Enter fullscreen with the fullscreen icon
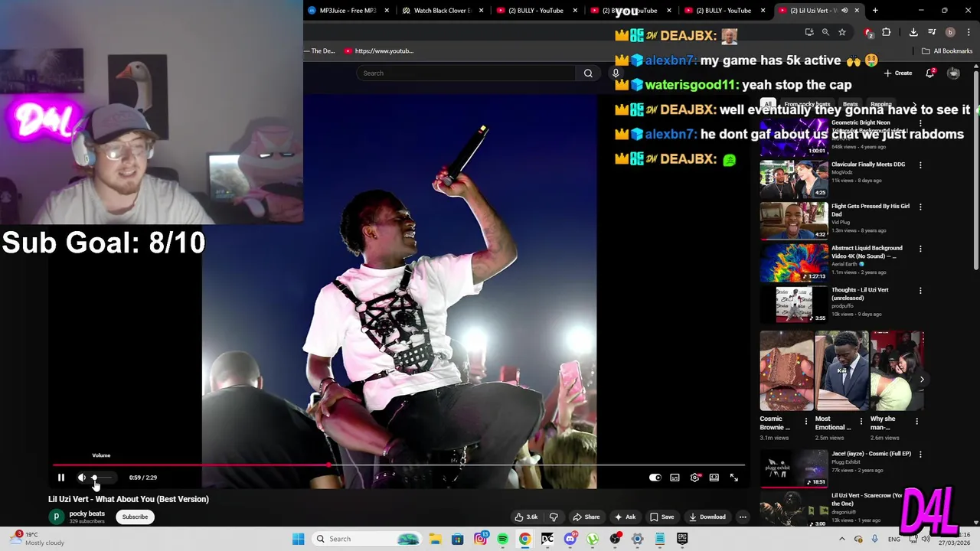Viewport: 980px width, 551px height. [x=733, y=478]
